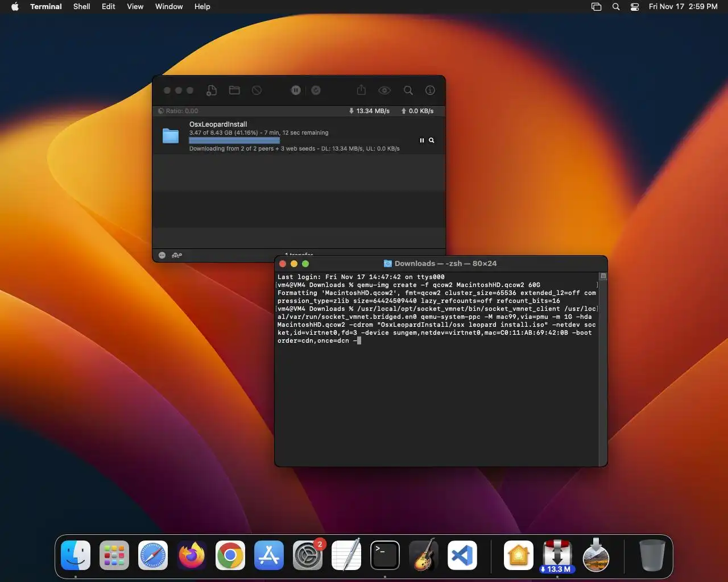Click Remove transfer icon in Transmission toolbar
The height and width of the screenshot is (582, 728).
coord(257,90)
